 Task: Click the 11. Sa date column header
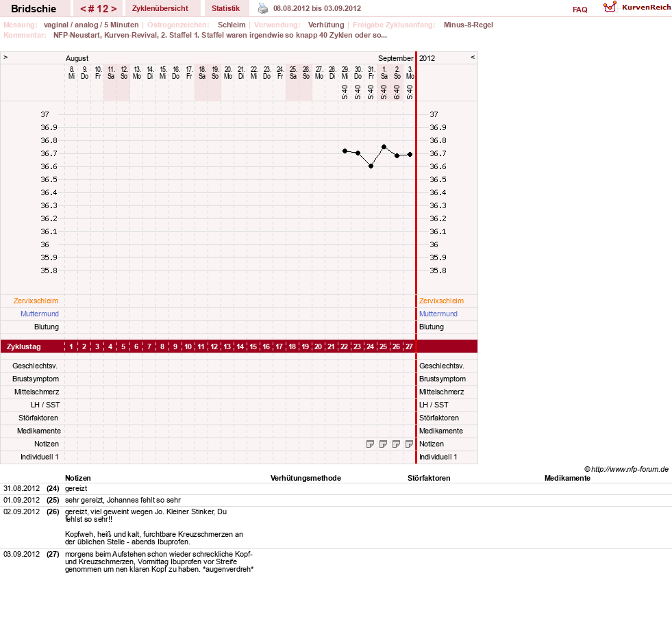point(111,73)
